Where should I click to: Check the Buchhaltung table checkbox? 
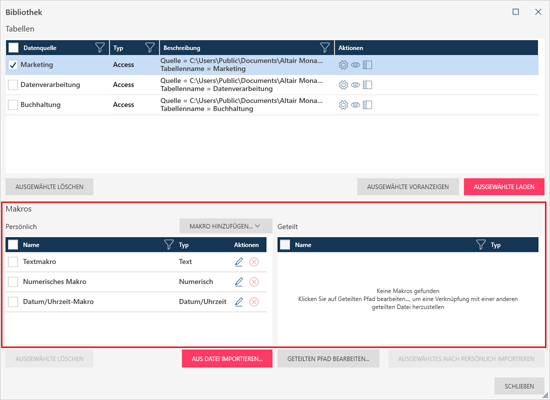pos(13,105)
